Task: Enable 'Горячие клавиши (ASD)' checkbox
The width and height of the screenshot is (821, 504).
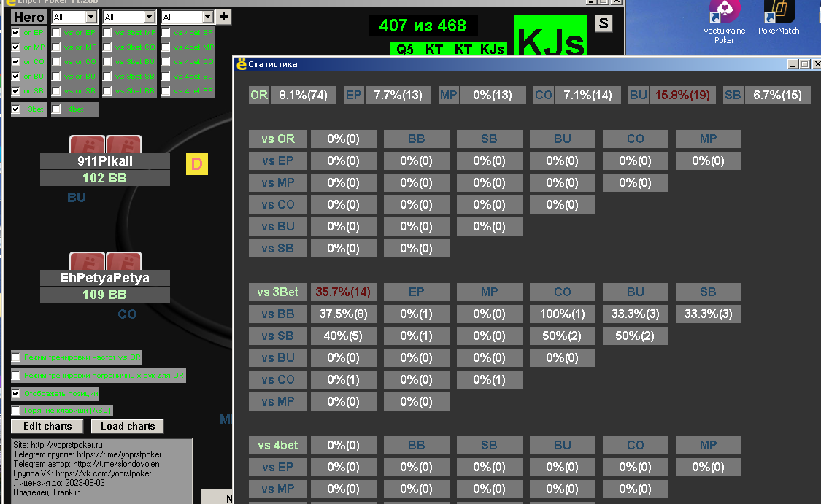Action: [16, 411]
